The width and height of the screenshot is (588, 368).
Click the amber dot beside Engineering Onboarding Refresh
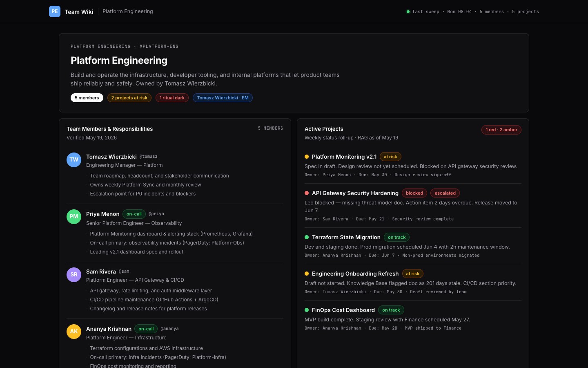click(307, 274)
